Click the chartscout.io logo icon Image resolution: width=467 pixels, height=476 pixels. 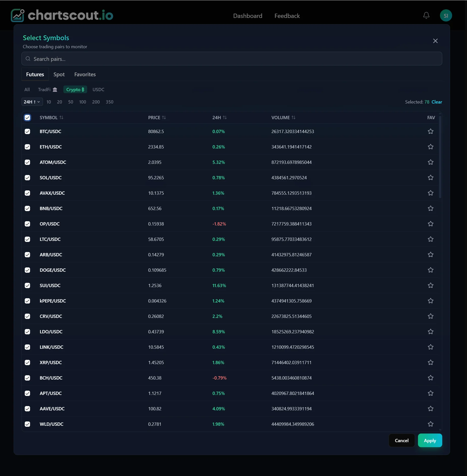(17, 15)
